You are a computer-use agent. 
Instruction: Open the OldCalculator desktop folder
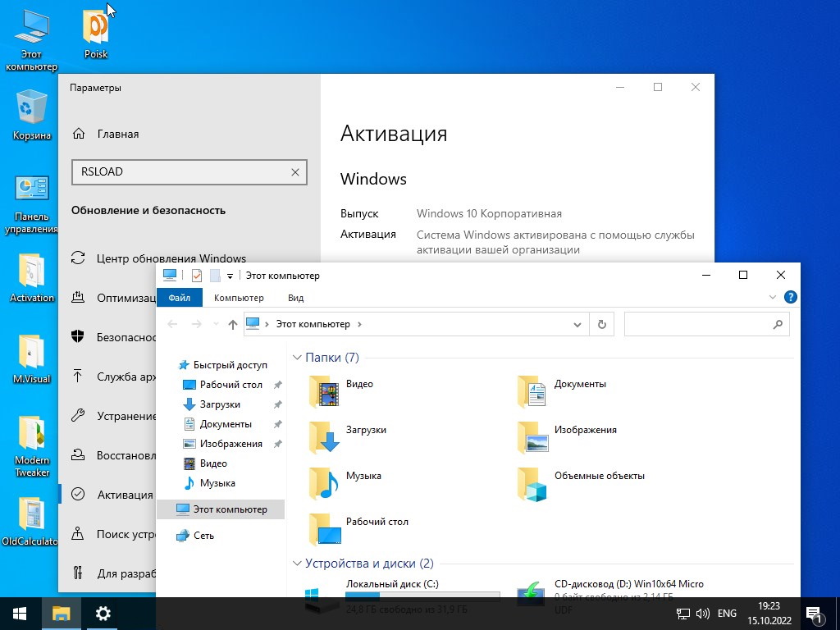click(30, 522)
